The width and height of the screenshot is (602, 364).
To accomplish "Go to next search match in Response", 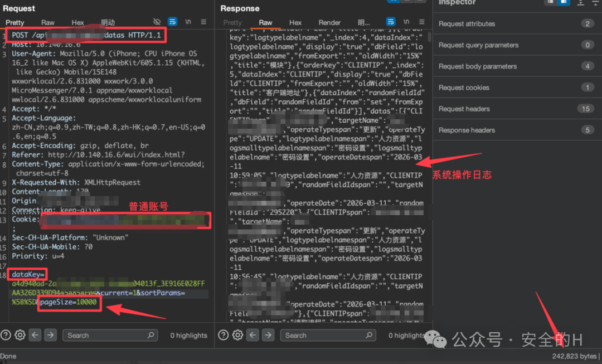I will pos(268,335).
